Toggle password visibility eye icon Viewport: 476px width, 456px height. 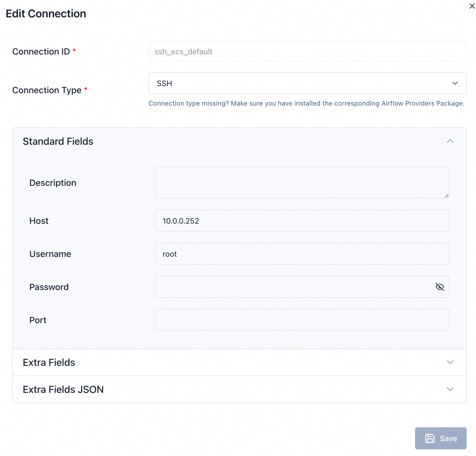(x=440, y=287)
